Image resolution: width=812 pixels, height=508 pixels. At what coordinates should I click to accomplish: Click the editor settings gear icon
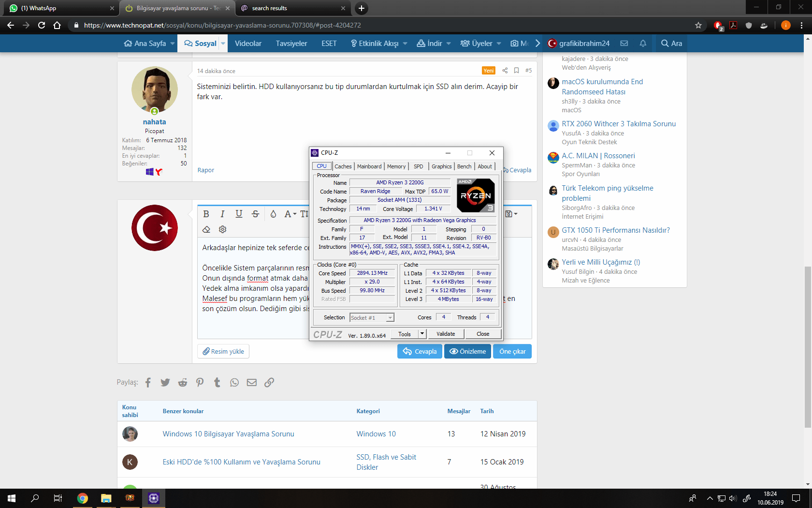222,229
